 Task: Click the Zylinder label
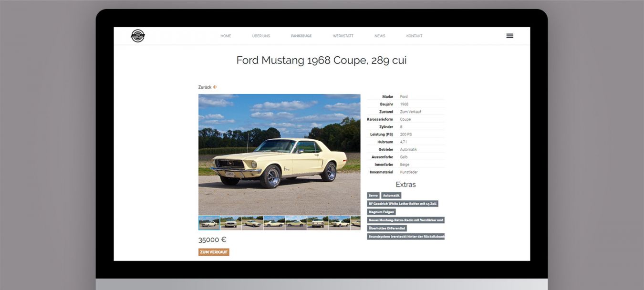pos(386,127)
